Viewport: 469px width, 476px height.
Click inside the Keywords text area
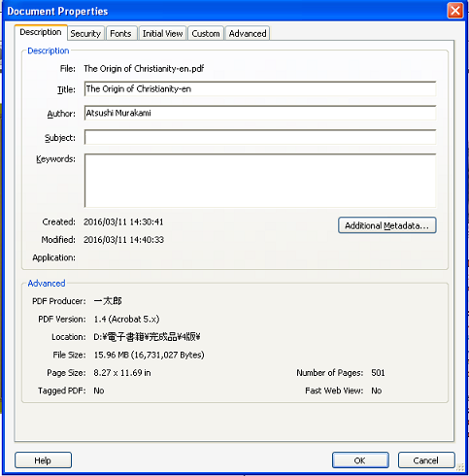click(260, 181)
